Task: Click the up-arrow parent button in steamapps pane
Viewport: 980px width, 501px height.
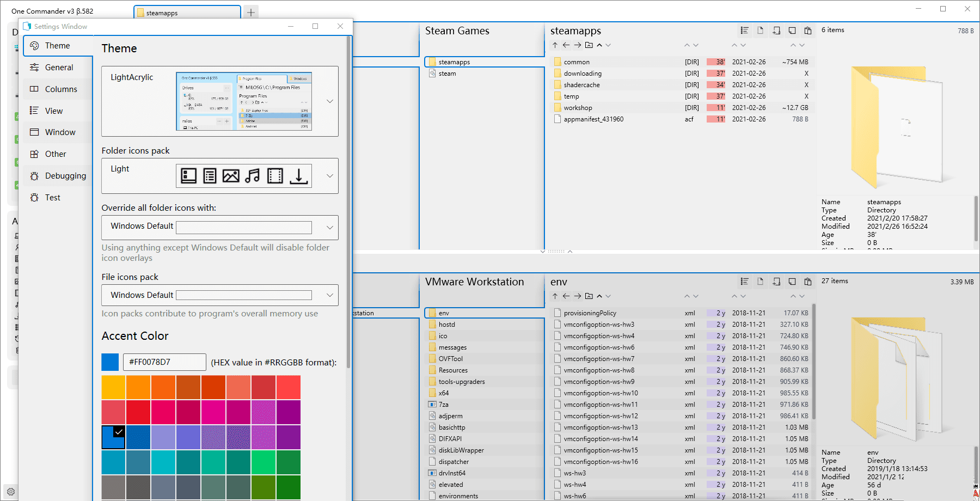Action: (x=555, y=45)
